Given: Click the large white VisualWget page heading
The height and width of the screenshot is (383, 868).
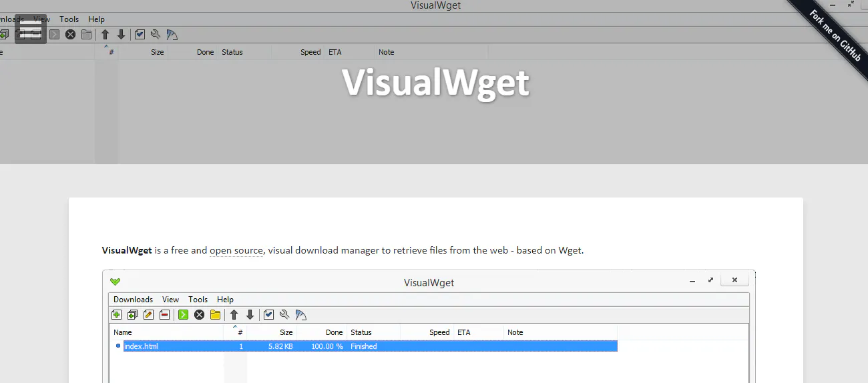Looking at the screenshot, I should (435, 83).
